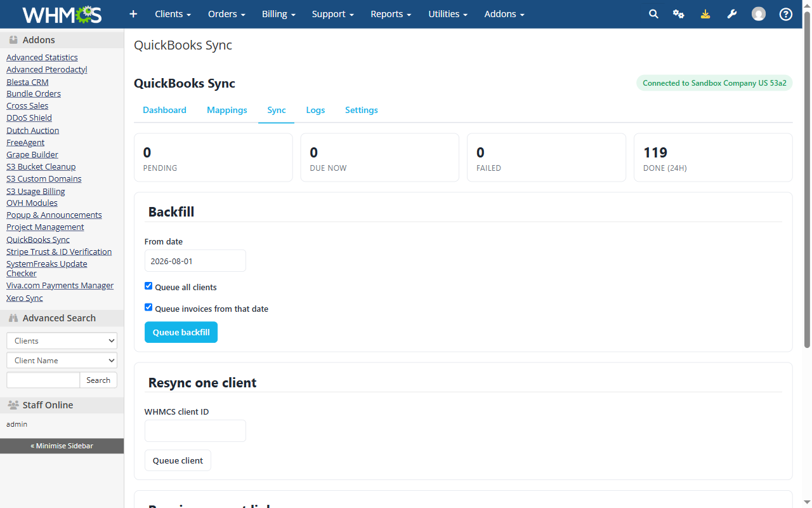Open the Advanced Statistics addon link
This screenshot has height=508, width=812.
pos(42,57)
